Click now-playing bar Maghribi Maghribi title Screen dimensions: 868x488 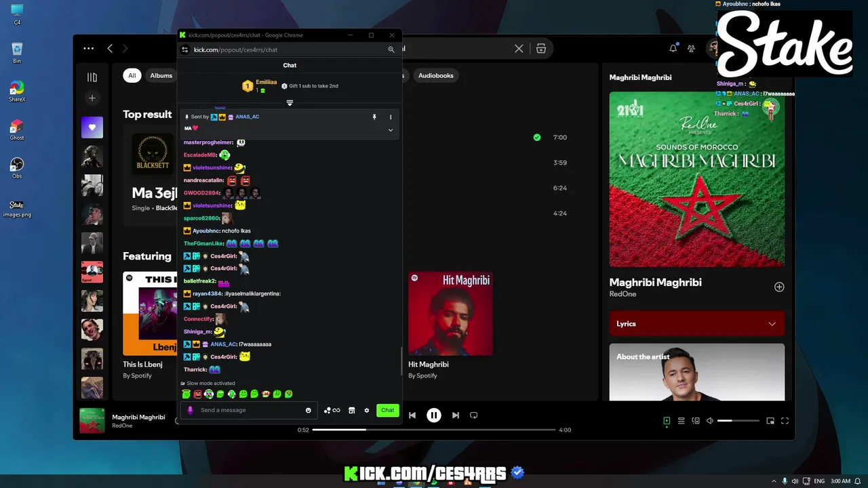138,417
